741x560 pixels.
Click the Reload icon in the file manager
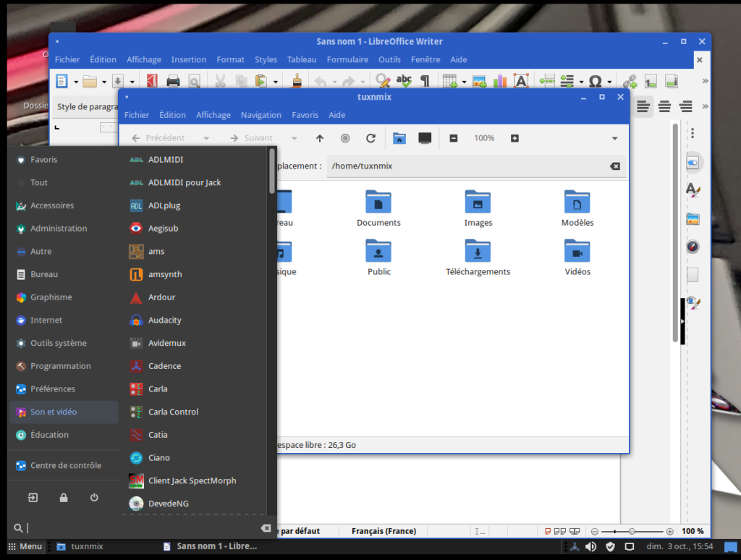[370, 138]
